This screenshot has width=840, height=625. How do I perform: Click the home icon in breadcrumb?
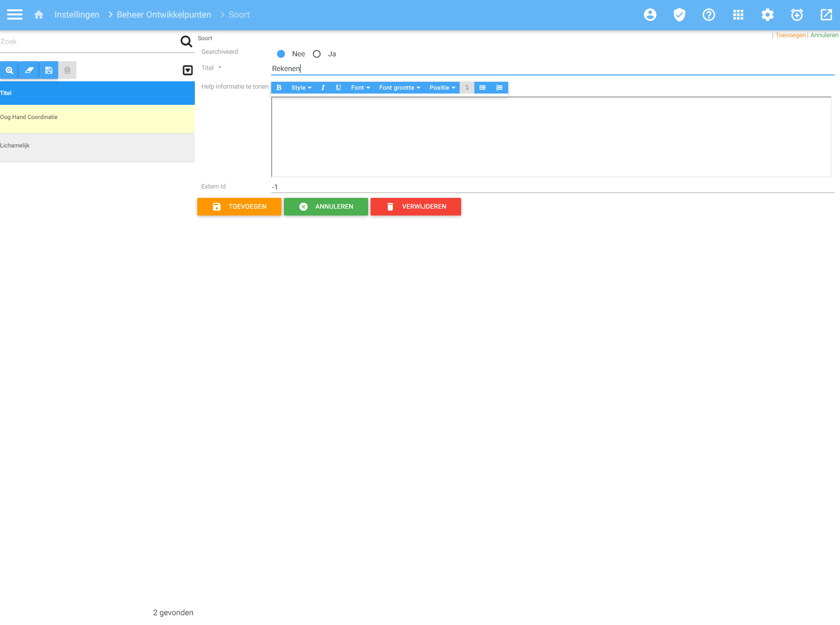tap(39, 15)
